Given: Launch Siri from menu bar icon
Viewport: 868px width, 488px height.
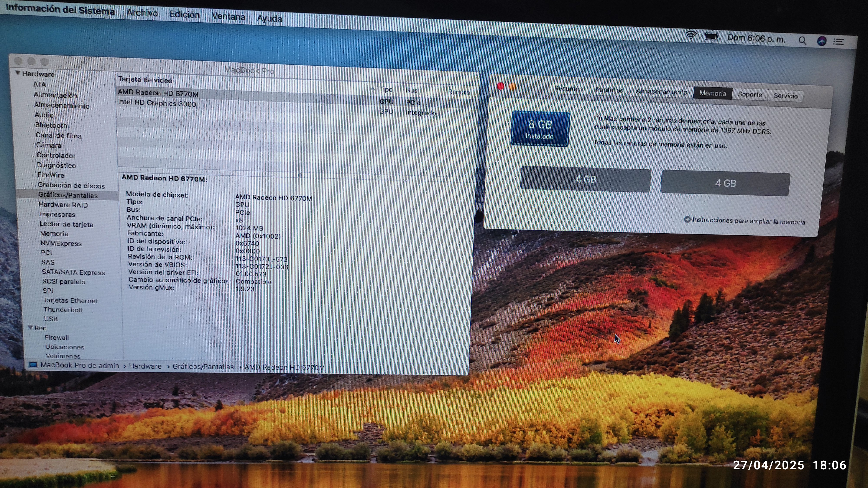Looking at the screenshot, I should [x=822, y=41].
